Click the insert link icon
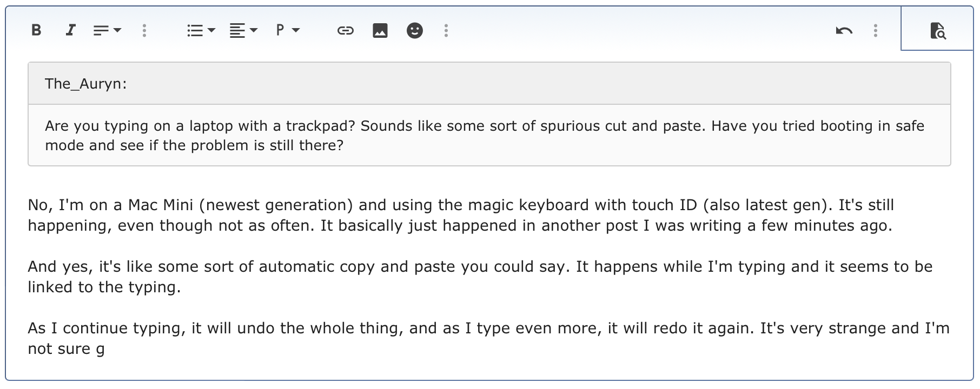The image size is (980, 389). pyautogui.click(x=345, y=30)
